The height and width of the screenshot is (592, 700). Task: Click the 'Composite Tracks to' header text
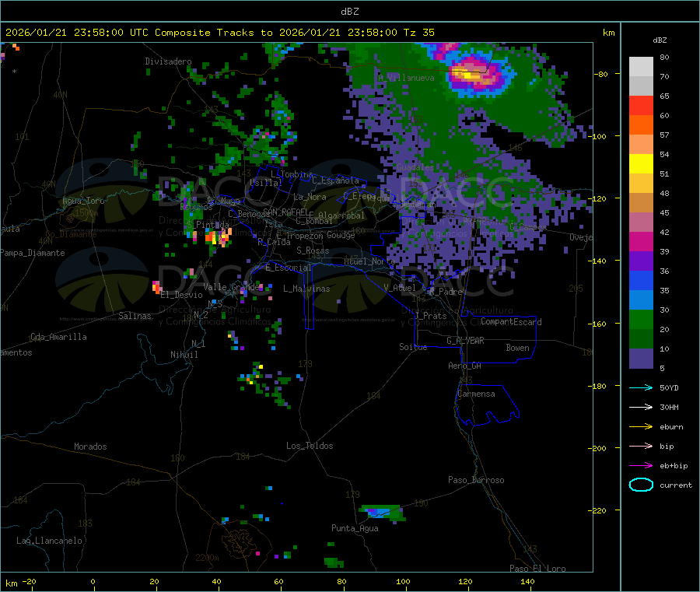click(x=213, y=33)
